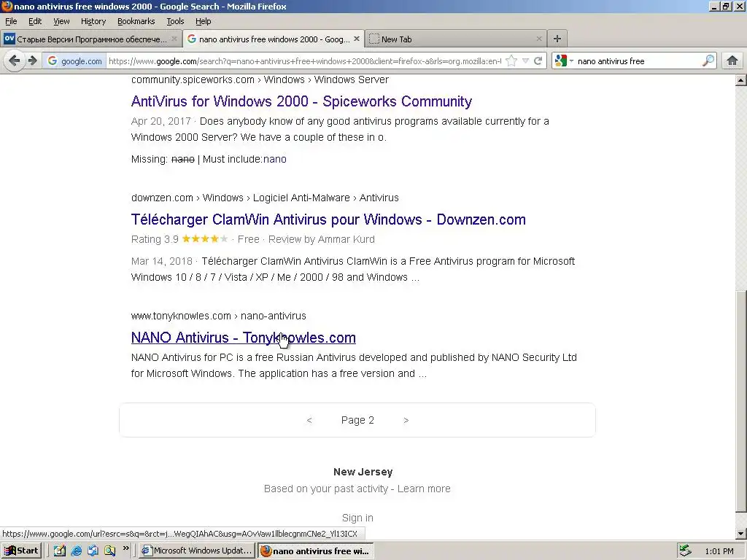Open the Edit menu

(x=35, y=21)
